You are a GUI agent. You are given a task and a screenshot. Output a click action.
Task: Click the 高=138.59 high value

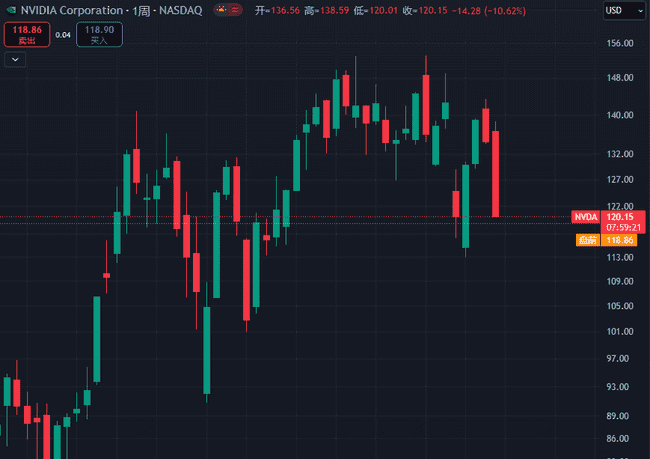[327, 10]
